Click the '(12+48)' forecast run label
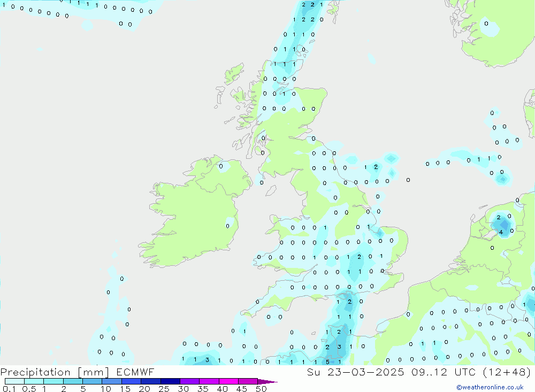 (x=507, y=372)
